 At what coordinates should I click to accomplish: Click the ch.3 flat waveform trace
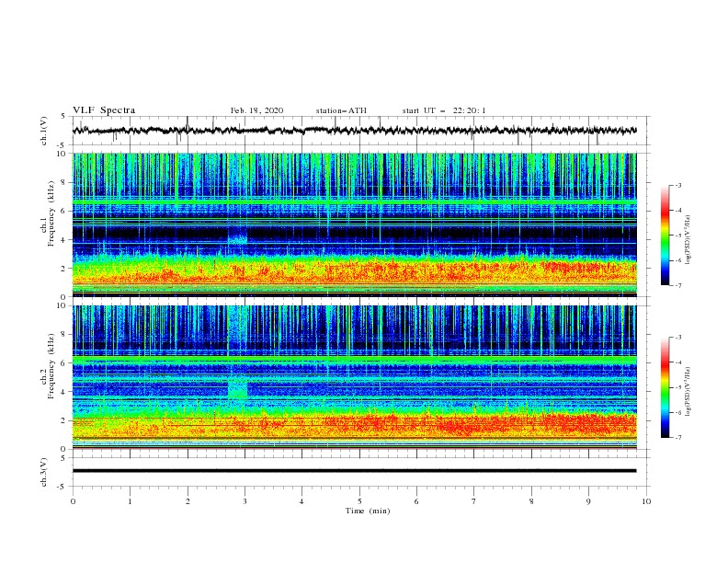[x=354, y=471]
